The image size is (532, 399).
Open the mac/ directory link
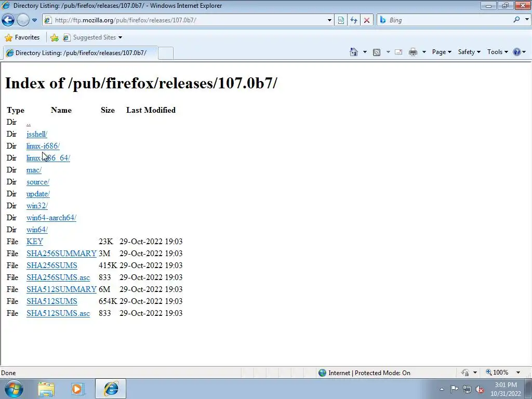click(x=34, y=170)
